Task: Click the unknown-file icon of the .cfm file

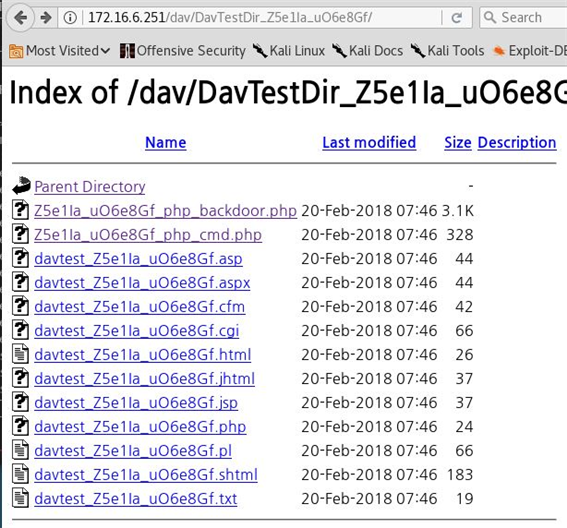Action: [20, 306]
